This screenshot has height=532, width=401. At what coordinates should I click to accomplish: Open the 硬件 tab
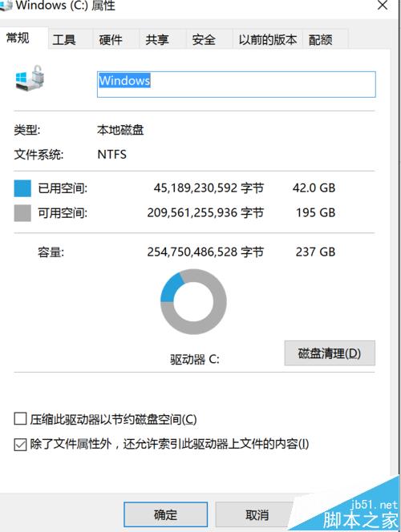[x=111, y=40]
